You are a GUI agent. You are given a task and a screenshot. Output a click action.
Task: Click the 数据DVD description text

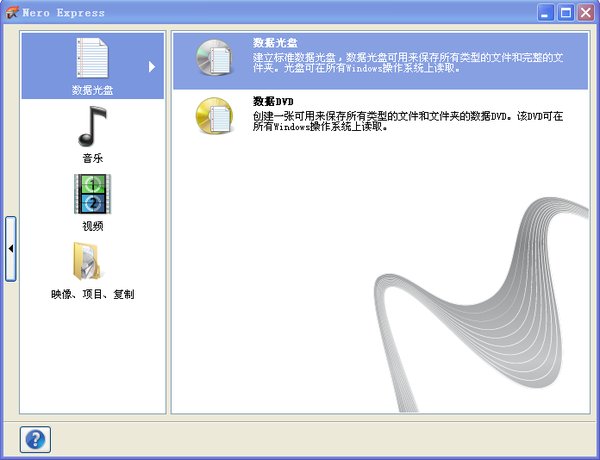[x=408, y=121]
